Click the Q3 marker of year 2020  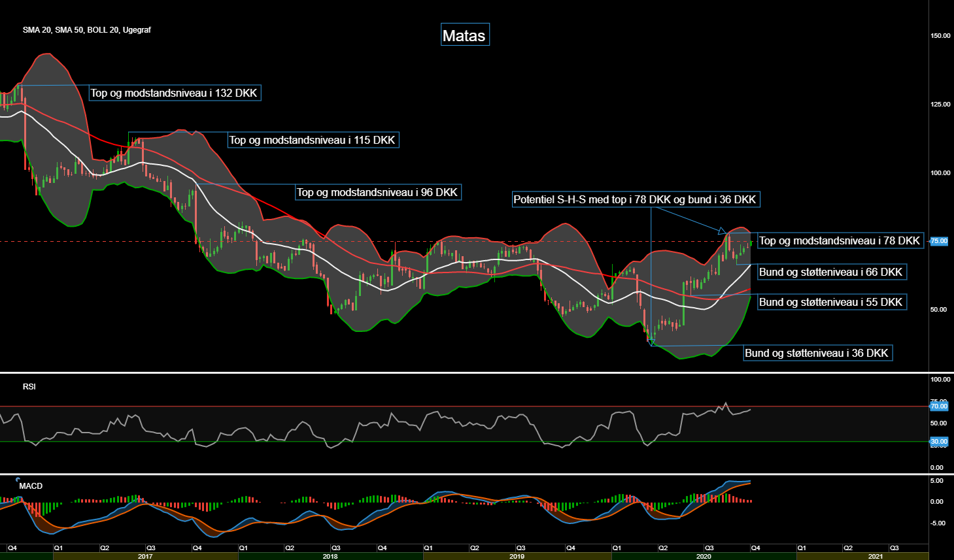pos(709,548)
